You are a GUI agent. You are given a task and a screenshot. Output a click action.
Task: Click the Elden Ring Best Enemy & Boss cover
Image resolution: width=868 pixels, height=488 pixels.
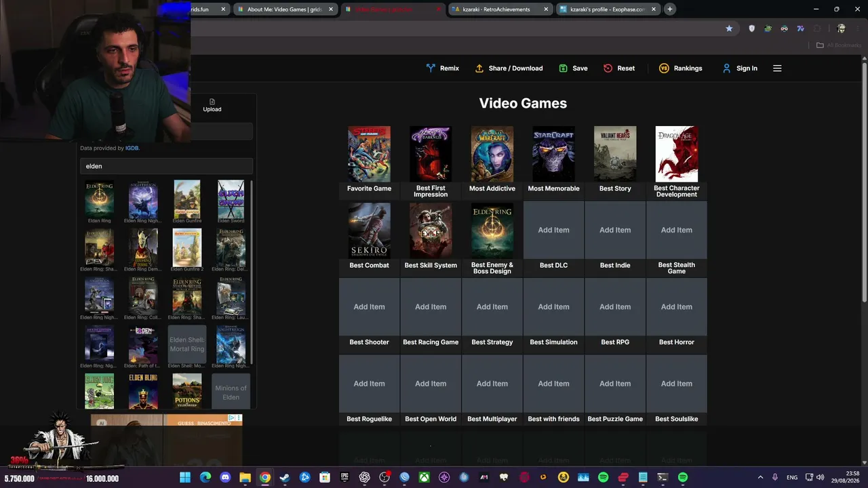point(492,230)
